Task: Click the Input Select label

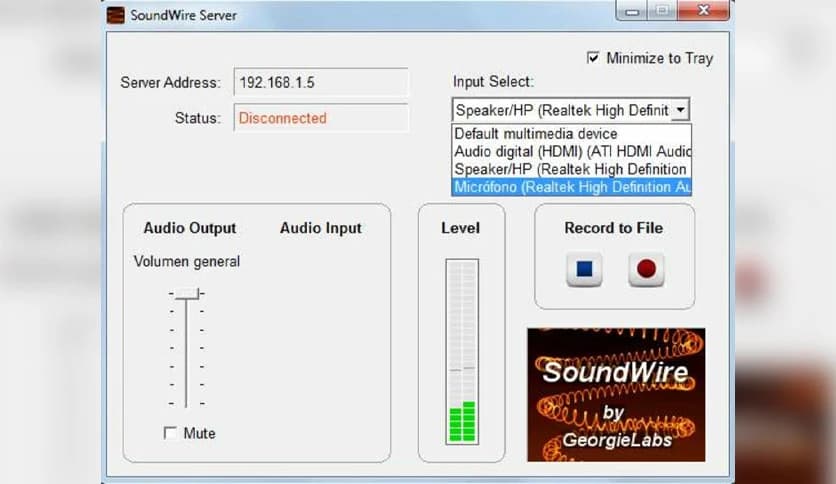Action: point(493,82)
